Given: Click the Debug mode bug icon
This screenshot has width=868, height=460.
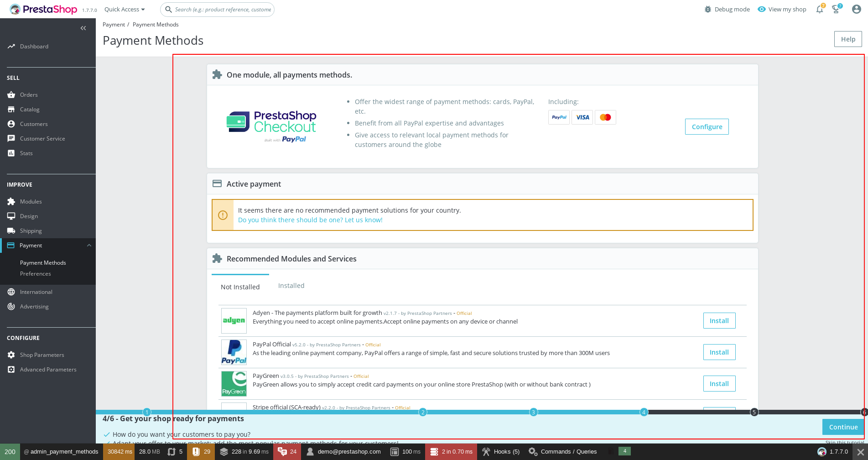Looking at the screenshot, I should click(x=707, y=9).
